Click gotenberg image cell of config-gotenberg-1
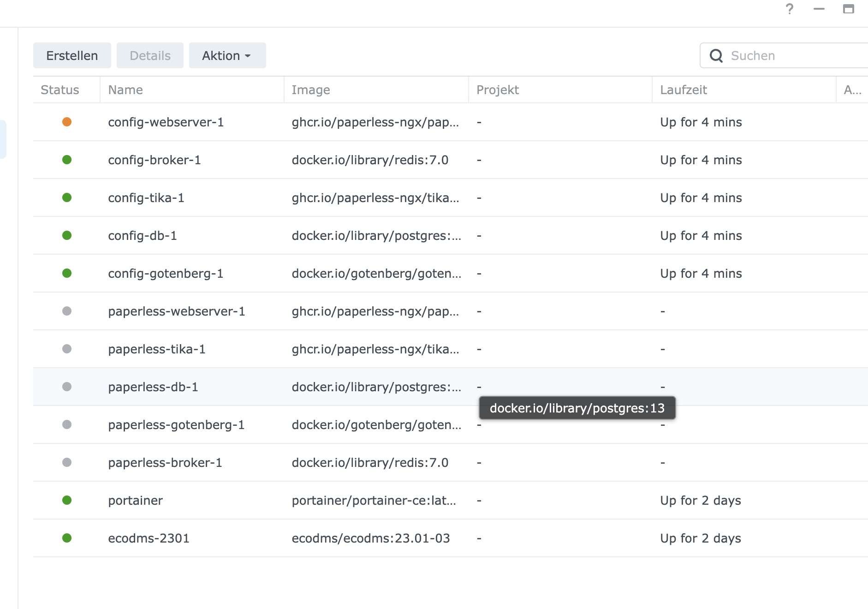868x609 pixels. click(x=376, y=274)
